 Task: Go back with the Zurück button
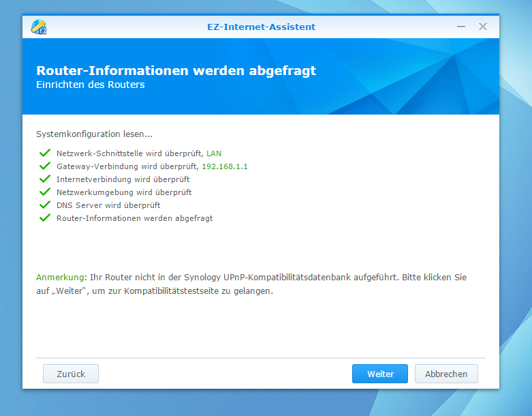pos(71,374)
